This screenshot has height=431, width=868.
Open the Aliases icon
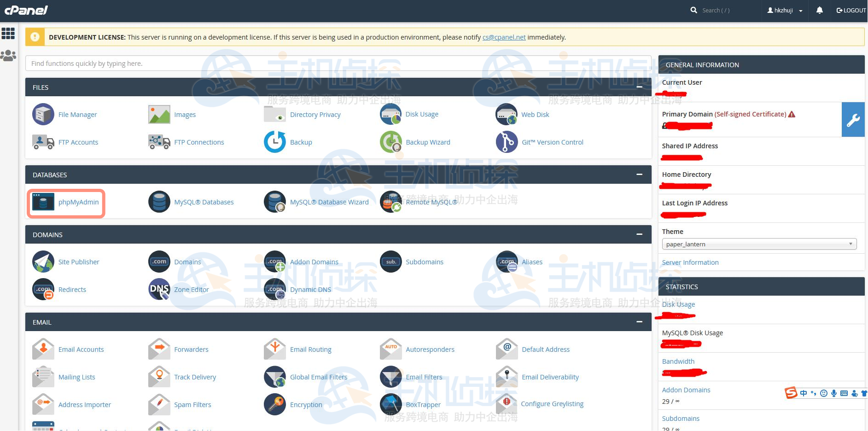(507, 262)
